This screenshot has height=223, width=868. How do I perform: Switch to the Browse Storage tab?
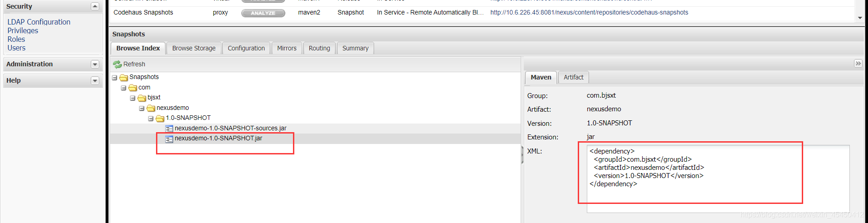pyautogui.click(x=194, y=48)
